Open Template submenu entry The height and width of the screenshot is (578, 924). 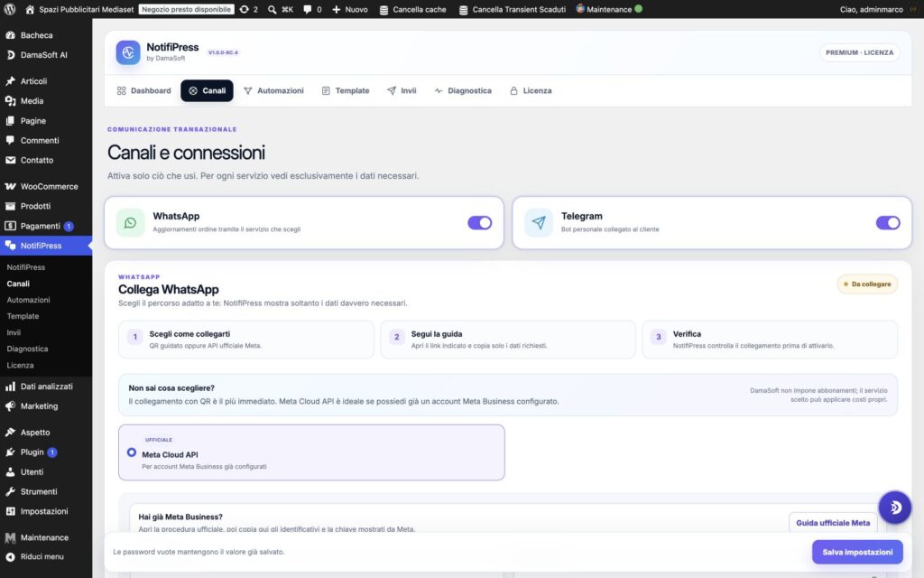tap(23, 316)
